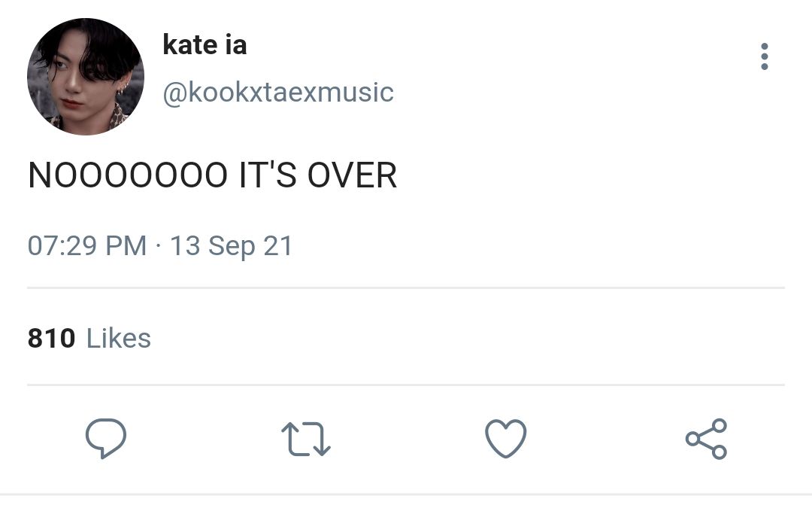Open the share icon for this tweet
The height and width of the screenshot is (508, 812).
[x=706, y=439]
